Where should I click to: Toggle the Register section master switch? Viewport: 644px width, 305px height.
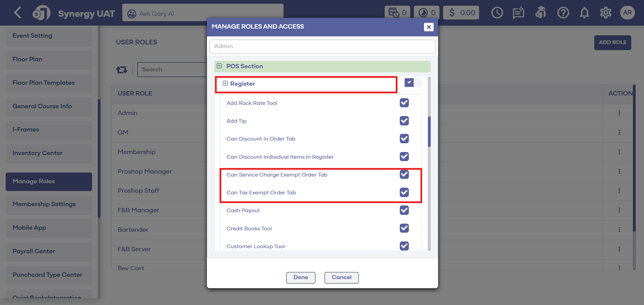point(413,83)
